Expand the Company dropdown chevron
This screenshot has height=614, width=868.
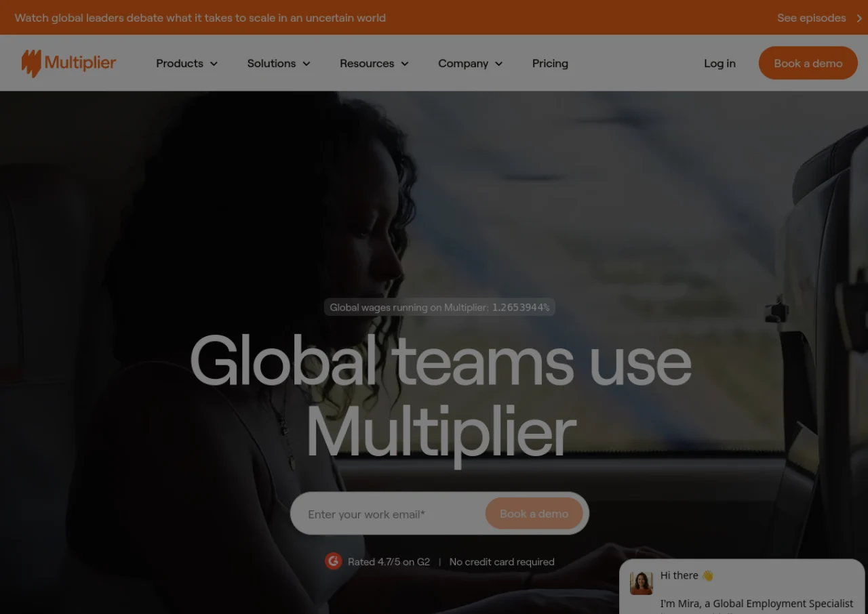499,64
